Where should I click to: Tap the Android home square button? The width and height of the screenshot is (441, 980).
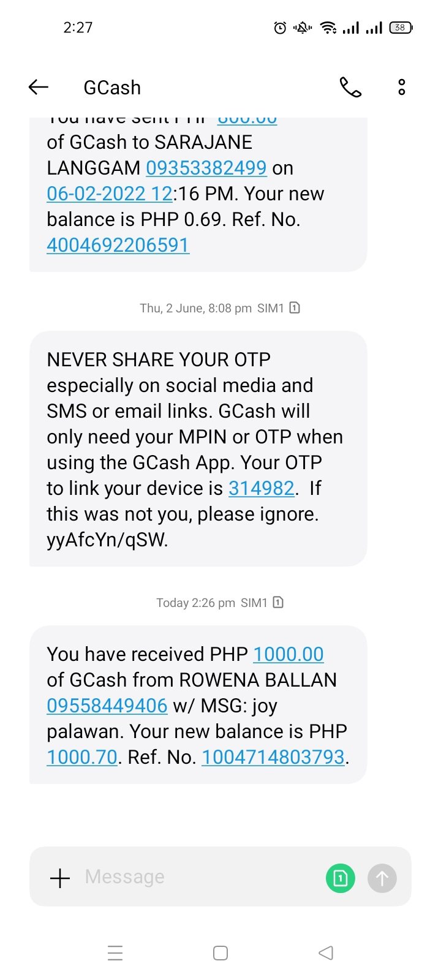pyautogui.click(x=221, y=953)
